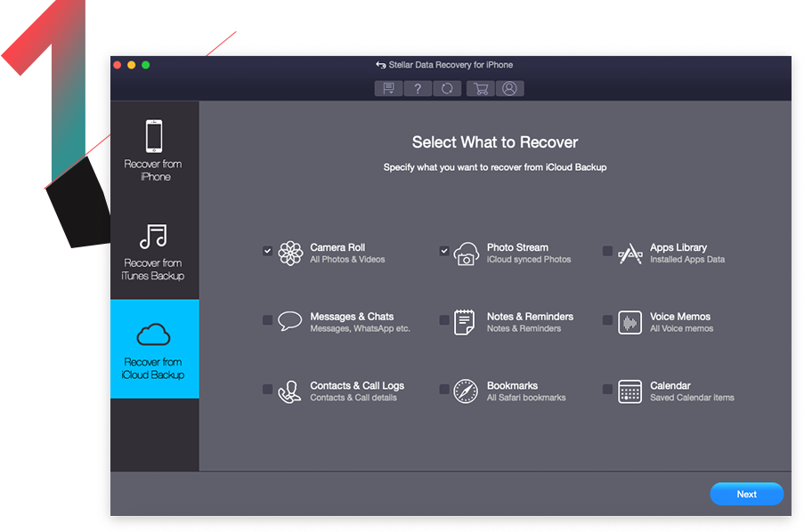Uncheck the Photo Stream checkbox
The width and height of the screenshot is (804, 532).
(x=444, y=251)
